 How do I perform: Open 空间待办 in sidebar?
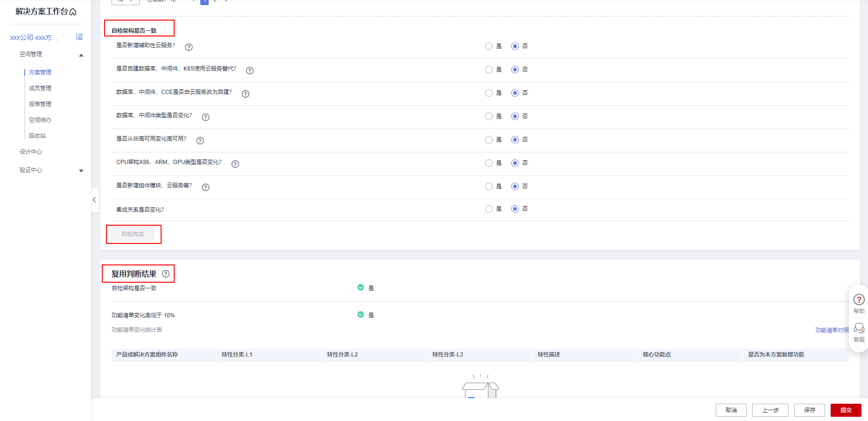(40, 120)
